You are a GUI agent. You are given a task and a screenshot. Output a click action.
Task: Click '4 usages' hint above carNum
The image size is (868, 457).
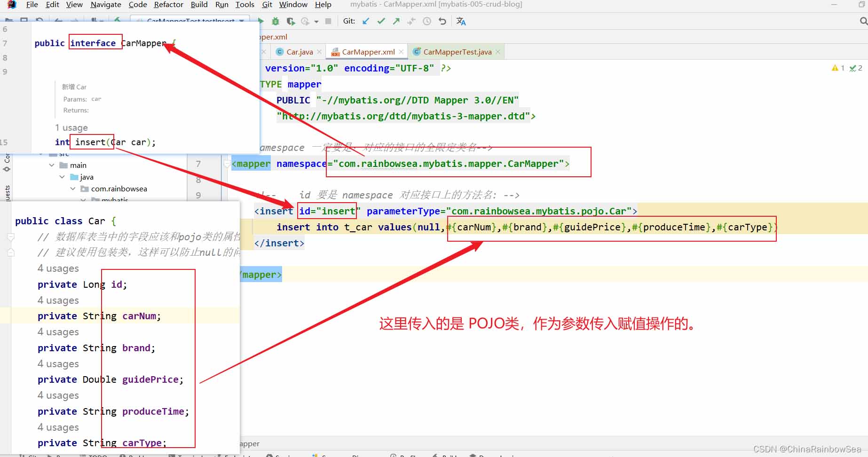(x=58, y=300)
